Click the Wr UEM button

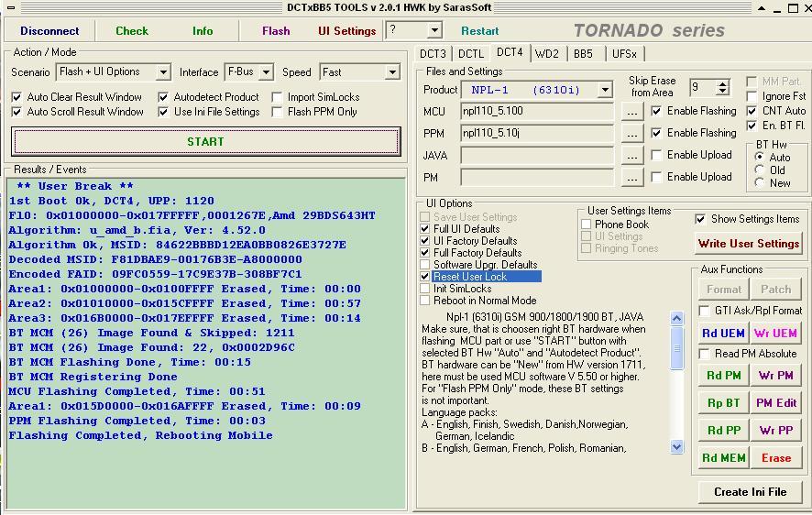775,334
